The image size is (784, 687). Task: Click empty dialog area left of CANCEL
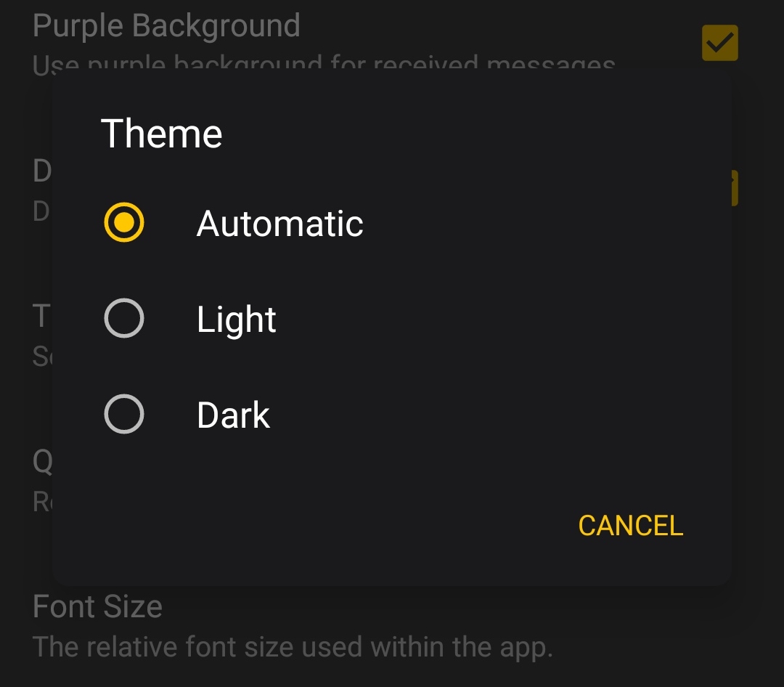(327, 526)
